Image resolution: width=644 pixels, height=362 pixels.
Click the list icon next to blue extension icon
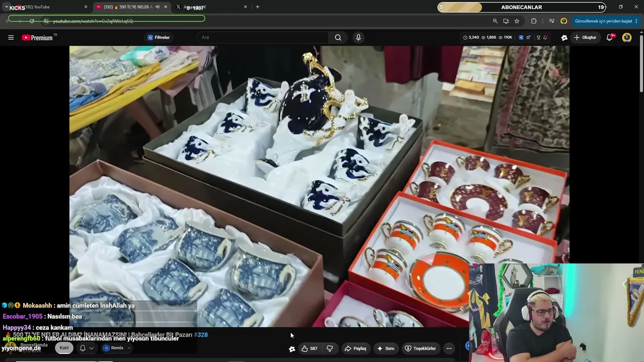pyautogui.click(x=528, y=38)
